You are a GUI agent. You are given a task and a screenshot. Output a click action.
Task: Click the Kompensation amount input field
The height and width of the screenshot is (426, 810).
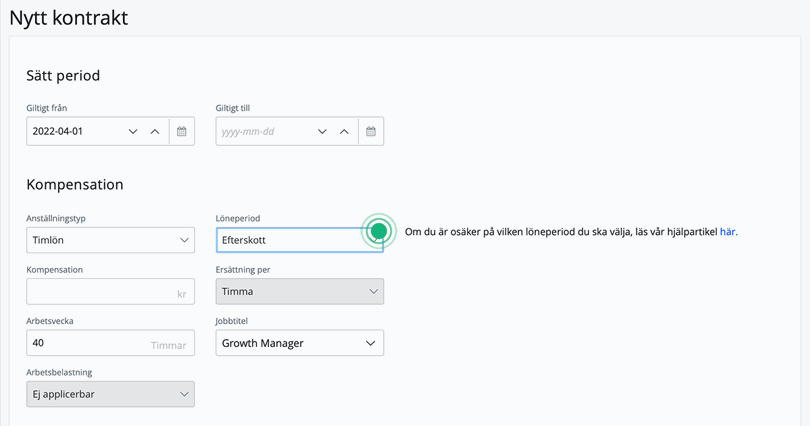click(100, 291)
